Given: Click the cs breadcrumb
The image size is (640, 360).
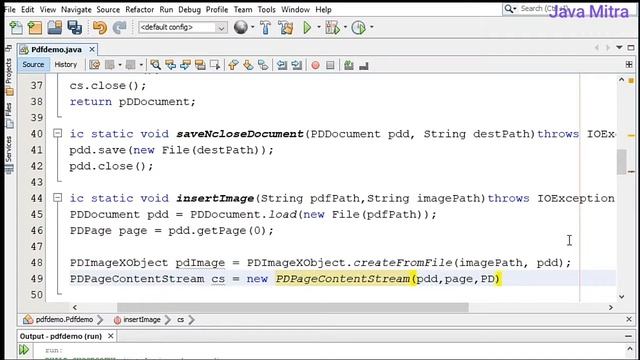Looking at the screenshot, I should click(x=180, y=320).
